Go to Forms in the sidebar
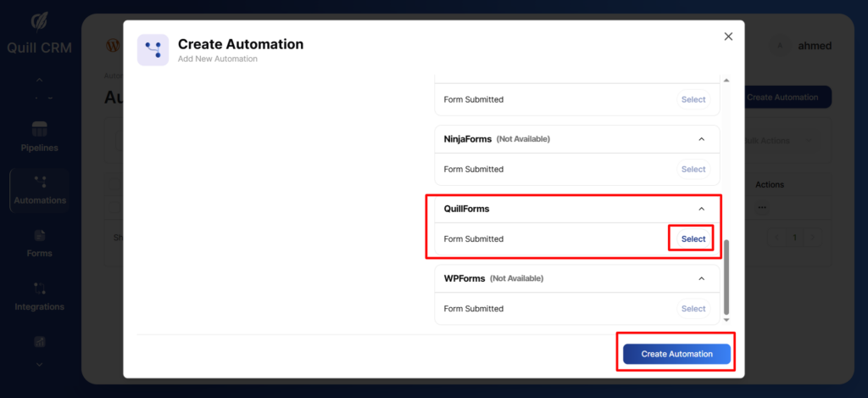Viewport: 868px width, 398px height. point(39,235)
